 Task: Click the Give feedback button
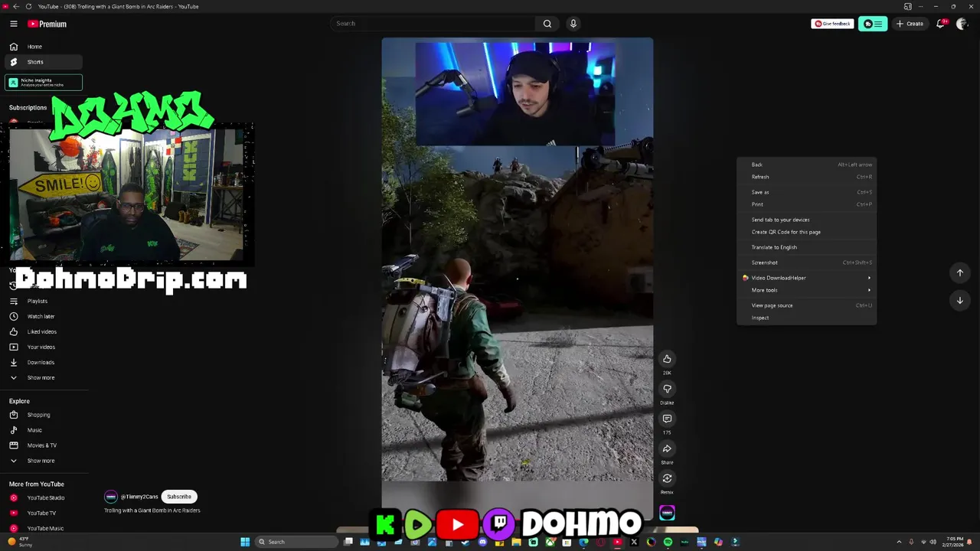click(832, 24)
